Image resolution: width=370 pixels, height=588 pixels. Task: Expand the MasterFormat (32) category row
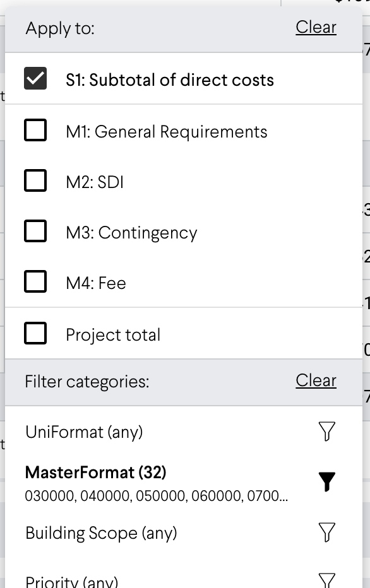(x=184, y=482)
